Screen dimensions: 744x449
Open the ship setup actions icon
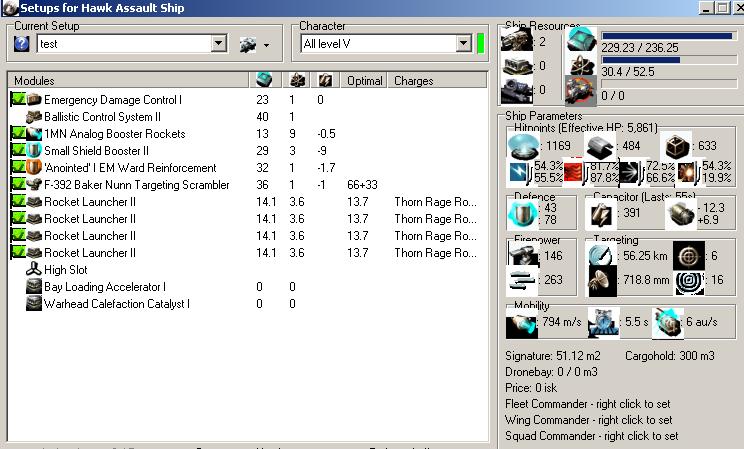point(248,45)
